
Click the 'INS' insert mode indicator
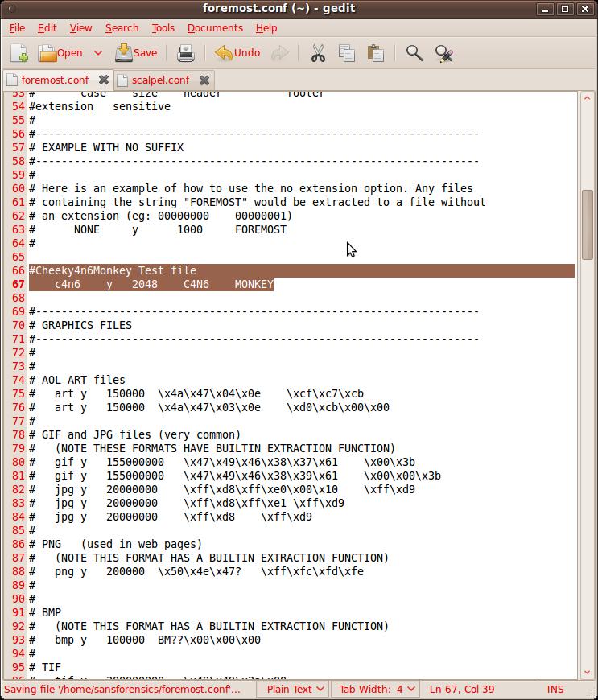pyautogui.click(x=555, y=689)
